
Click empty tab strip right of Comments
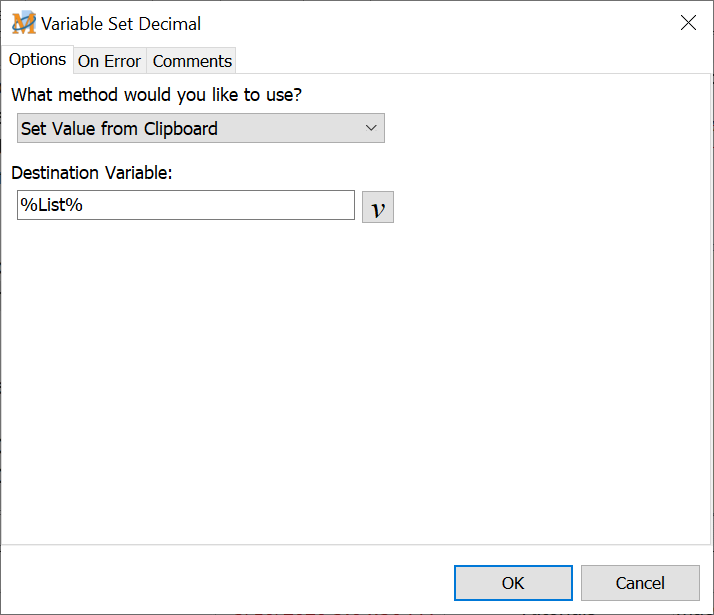470,61
